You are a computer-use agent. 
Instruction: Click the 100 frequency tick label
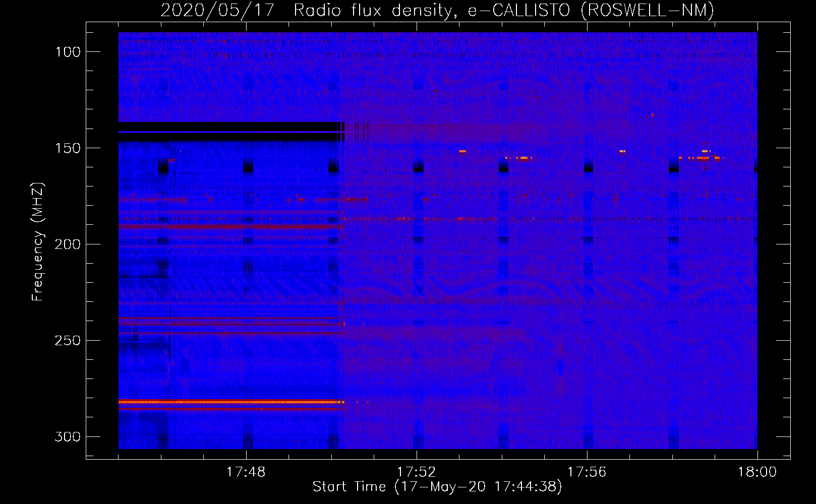pyautogui.click(x=68, y=52)
